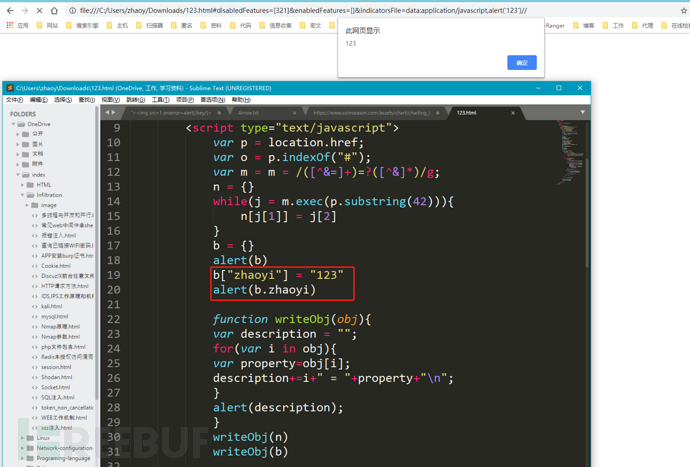Open the 选择(S) menu
690x467 pixels.
coord(63,100)
